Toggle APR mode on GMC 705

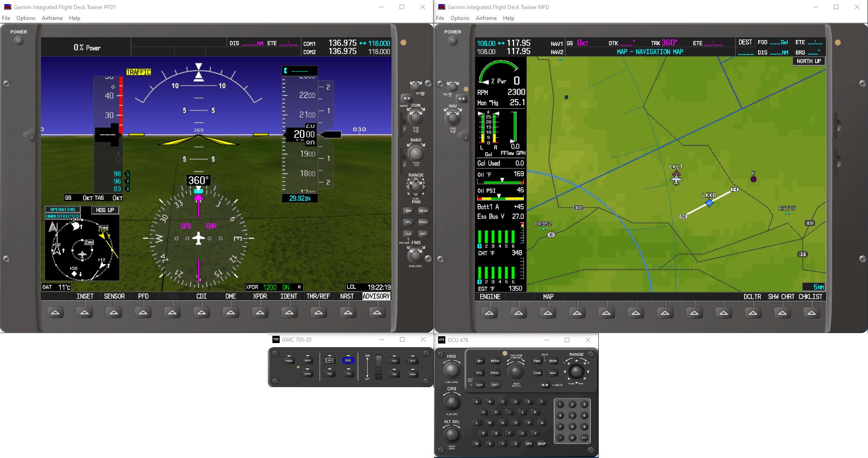(307, 374)
